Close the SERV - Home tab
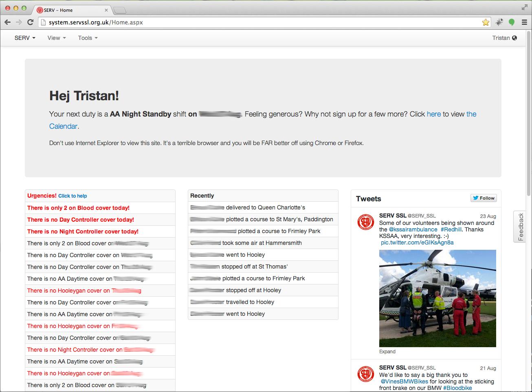The height and width of the screenshot is (392, 532). coord(106,10)
